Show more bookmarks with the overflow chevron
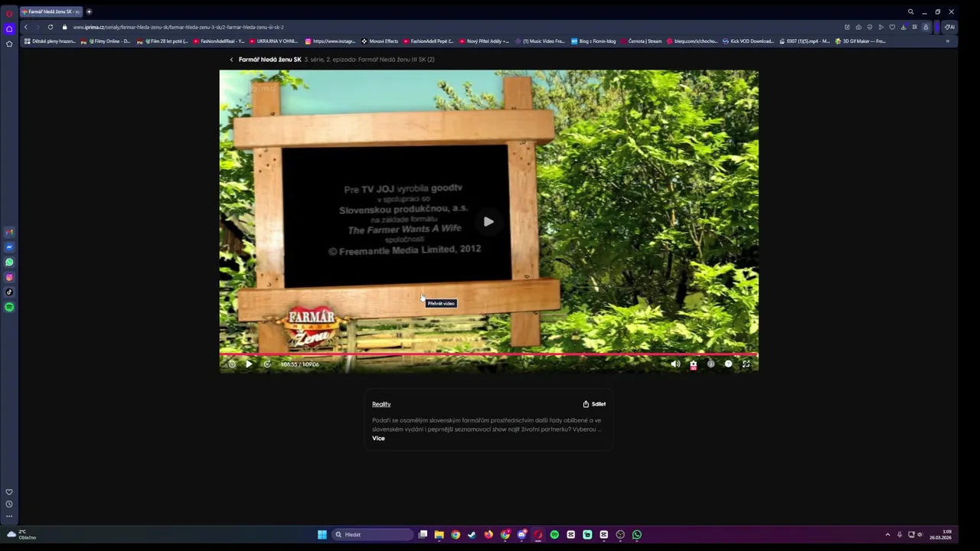Image resolution: width=980 pixels, height=551 pixels. [947, 41]
